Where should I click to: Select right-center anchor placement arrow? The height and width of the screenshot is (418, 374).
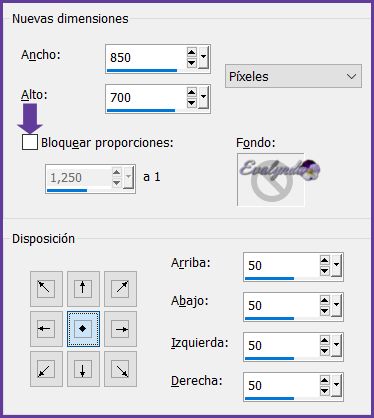(x=120, y=329)
